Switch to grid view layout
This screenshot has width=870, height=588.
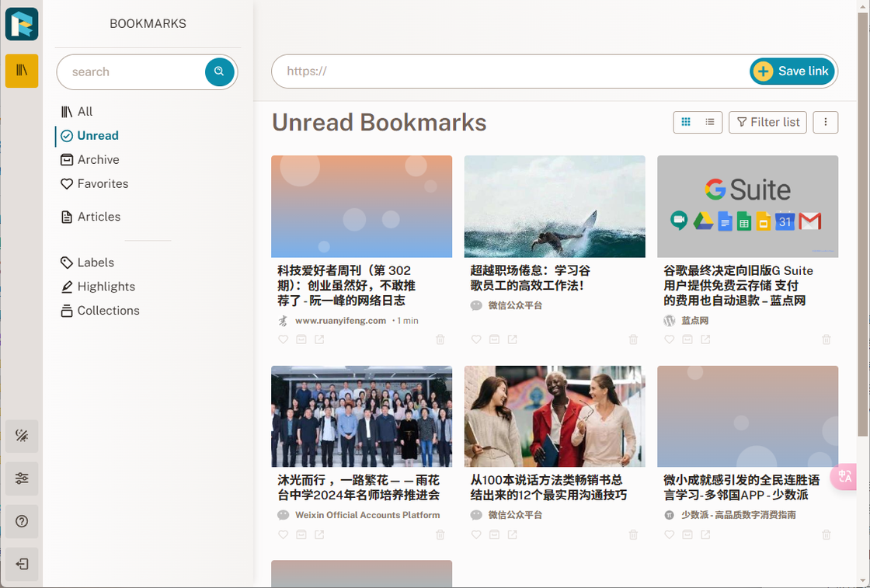686,122
